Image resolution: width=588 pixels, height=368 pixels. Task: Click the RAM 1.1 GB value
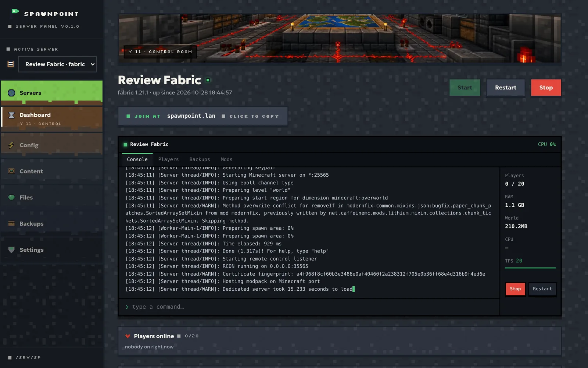click(514, 205)
